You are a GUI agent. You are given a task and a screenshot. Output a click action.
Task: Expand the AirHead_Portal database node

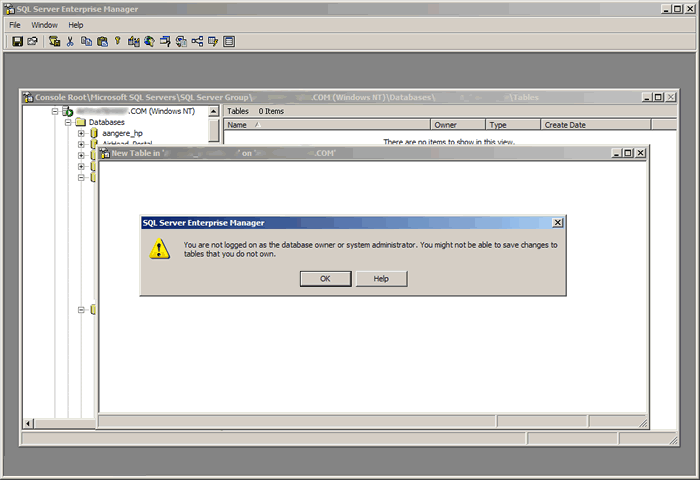[x=81, y=144]
